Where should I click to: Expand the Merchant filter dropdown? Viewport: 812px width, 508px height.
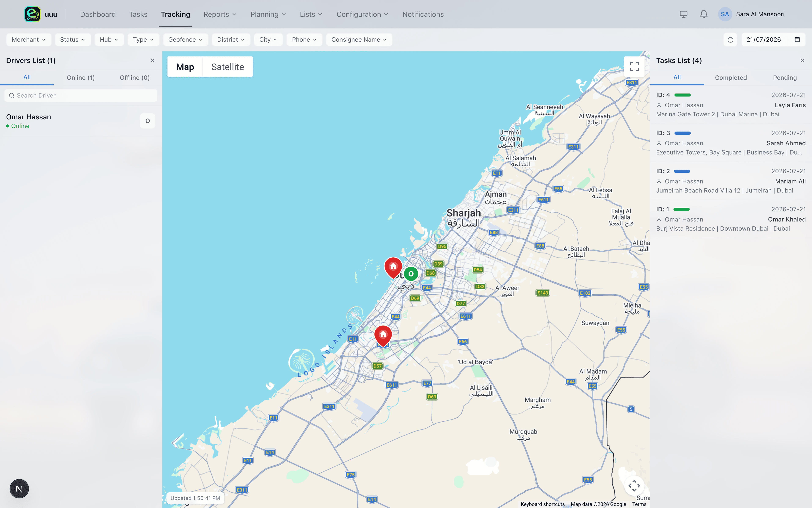click(x=29, y=40)
